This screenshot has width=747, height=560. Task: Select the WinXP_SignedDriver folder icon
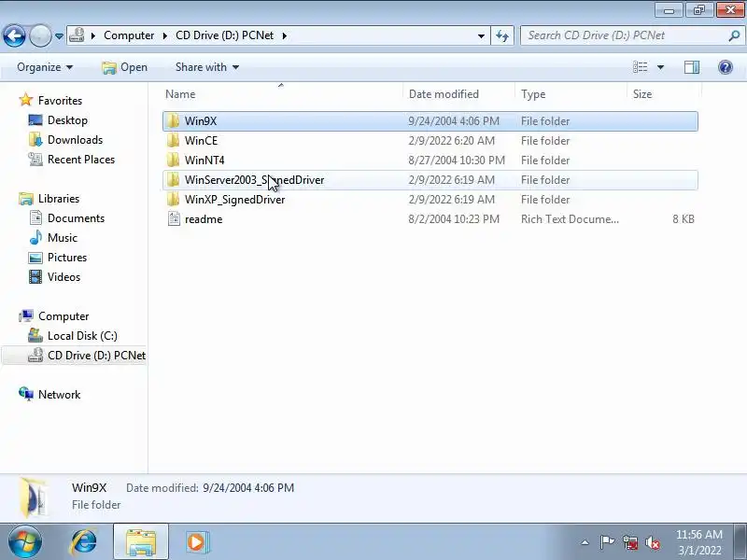click(x=174, y=199)
